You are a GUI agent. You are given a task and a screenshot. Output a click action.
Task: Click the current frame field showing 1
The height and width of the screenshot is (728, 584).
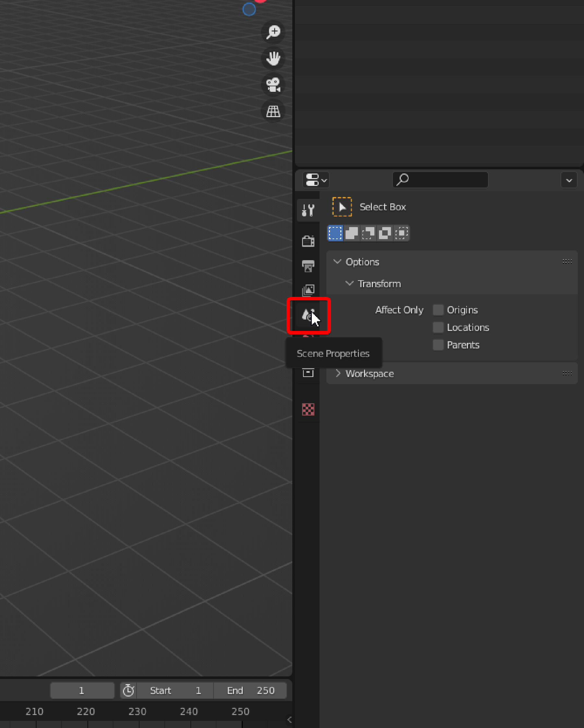click(82, 690)
